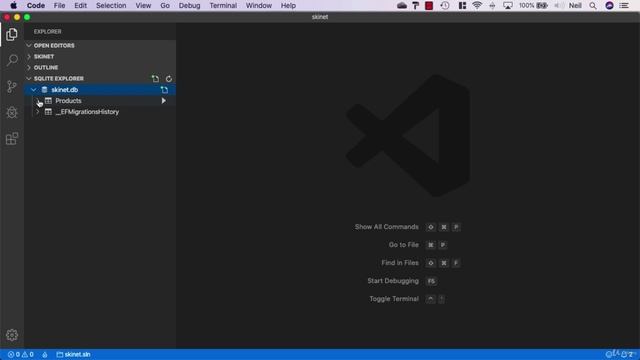Collapse the skinet.db database node
The width and height of the screenshot is (640, 360).
point(34,90)
